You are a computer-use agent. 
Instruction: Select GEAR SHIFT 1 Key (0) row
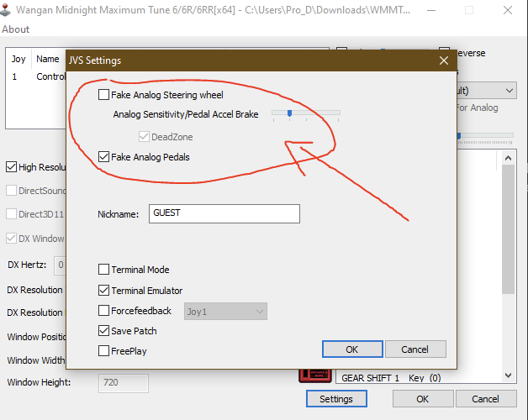(x=391, y=378)
